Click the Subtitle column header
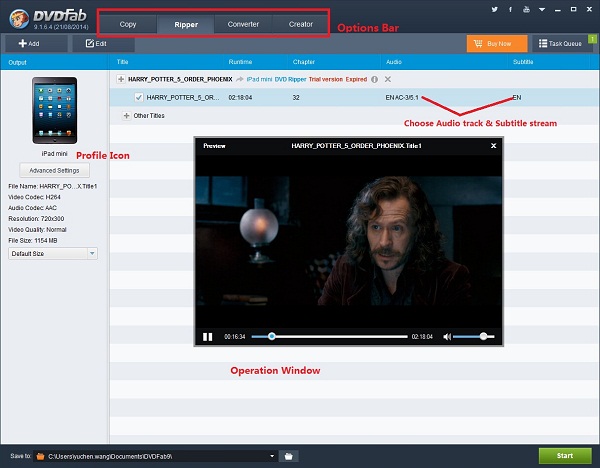This screenshot has height=468, width=600. pos(523,62)
